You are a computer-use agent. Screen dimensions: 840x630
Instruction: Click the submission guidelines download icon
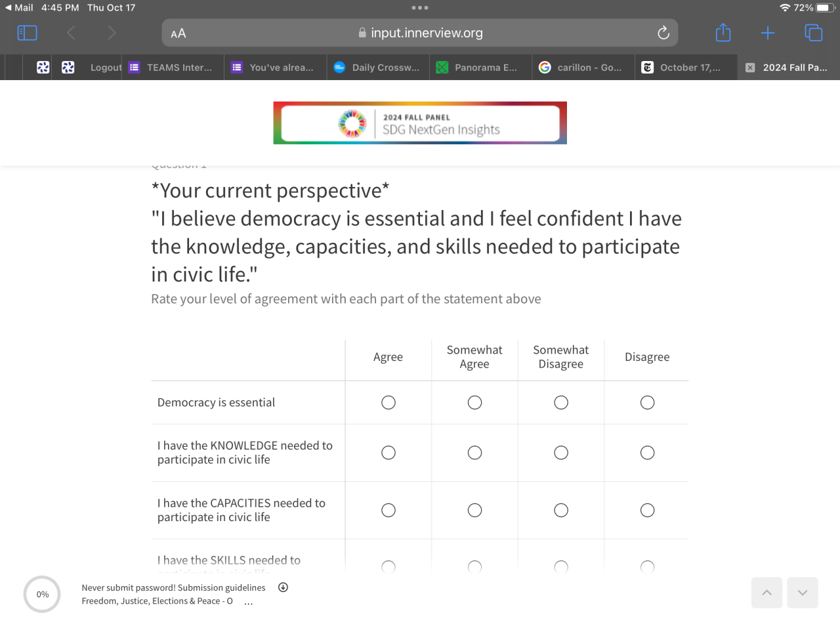[x=283, y=587]
